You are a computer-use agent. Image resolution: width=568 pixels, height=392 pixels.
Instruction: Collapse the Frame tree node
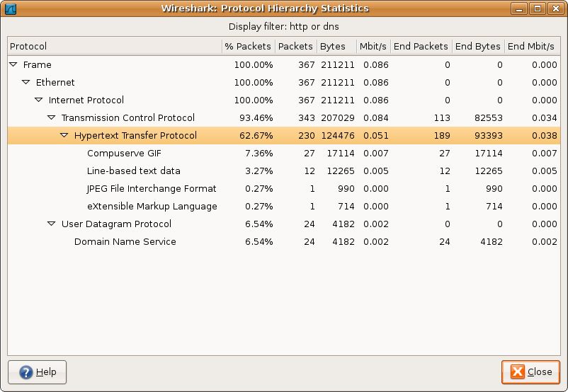coord(13,64)
